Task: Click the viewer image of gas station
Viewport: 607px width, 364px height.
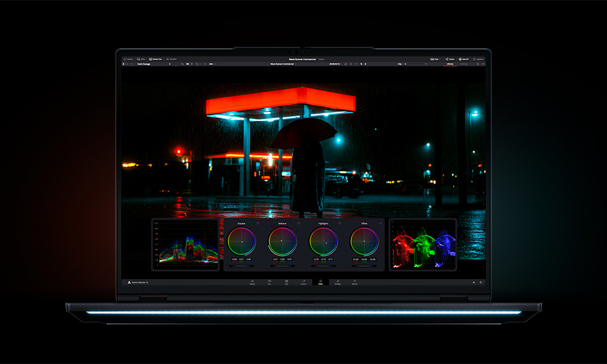Action: coord(303,151)
